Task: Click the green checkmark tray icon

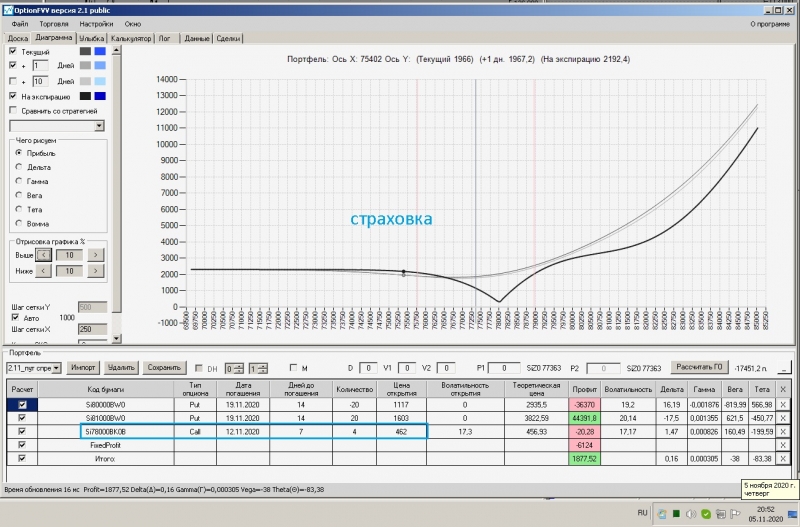Action: click(x=706, y=513)
